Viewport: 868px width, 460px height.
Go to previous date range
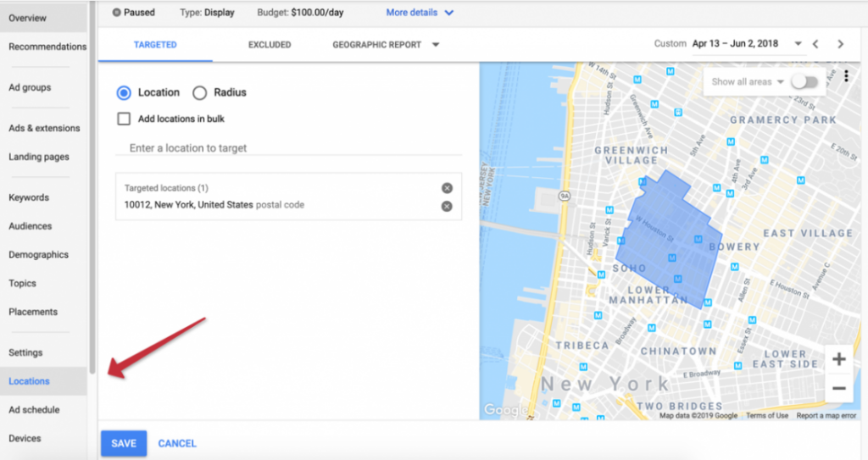(815, 44)
